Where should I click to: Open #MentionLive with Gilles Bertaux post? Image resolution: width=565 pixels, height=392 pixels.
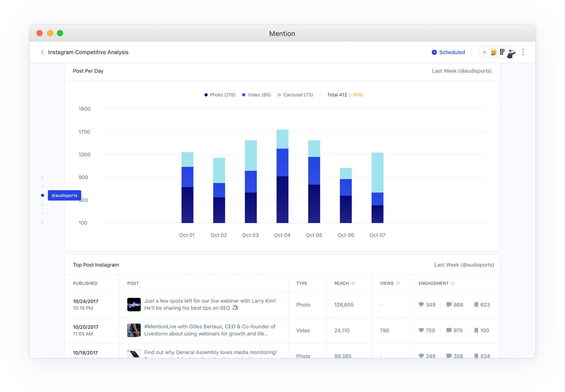[x=210, y=330]
